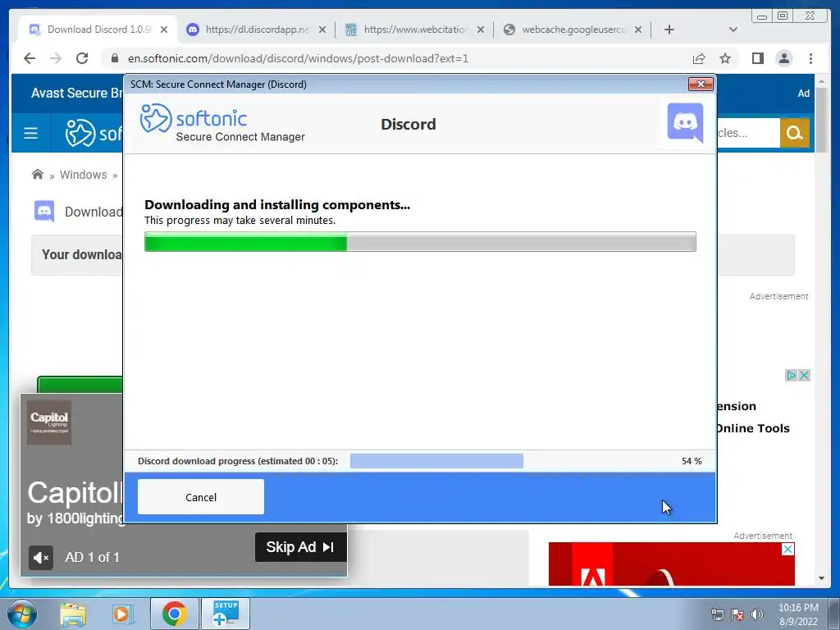This screenshot has height=630, width=840.
Task: Open Windows Explorer from the taskbar
Action: click(x=73, y=614)
